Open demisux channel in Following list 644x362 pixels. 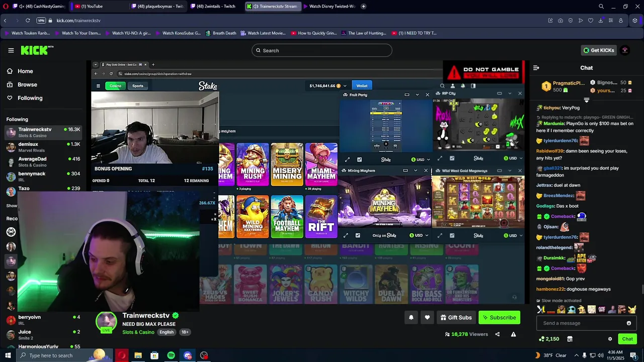click(43, 147)
